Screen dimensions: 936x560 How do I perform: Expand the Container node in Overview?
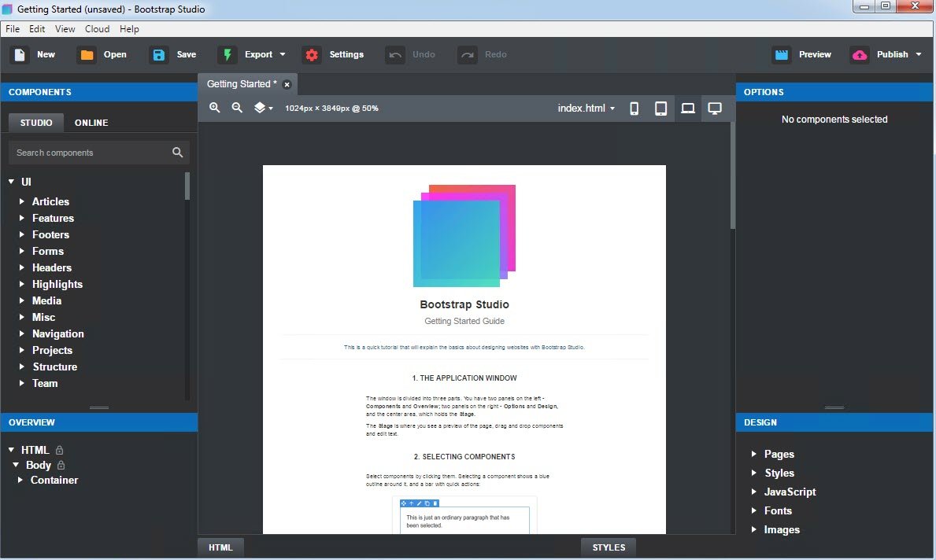click(x=20, y=480)
